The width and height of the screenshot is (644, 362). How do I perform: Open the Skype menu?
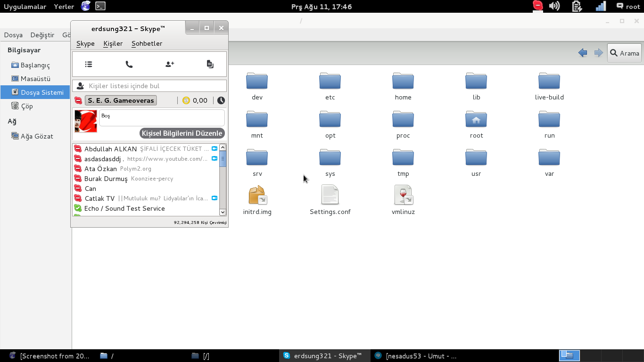pos(85,43)
